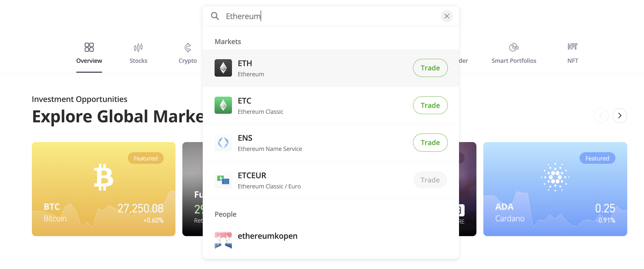Open the featured BTC Bitcoin card

[103, 189]
